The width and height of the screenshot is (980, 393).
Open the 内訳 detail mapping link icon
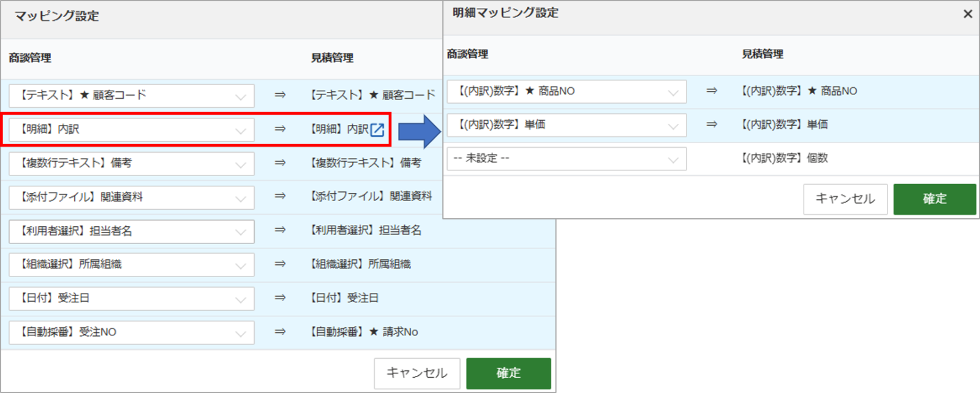click(x=377, y=129)
